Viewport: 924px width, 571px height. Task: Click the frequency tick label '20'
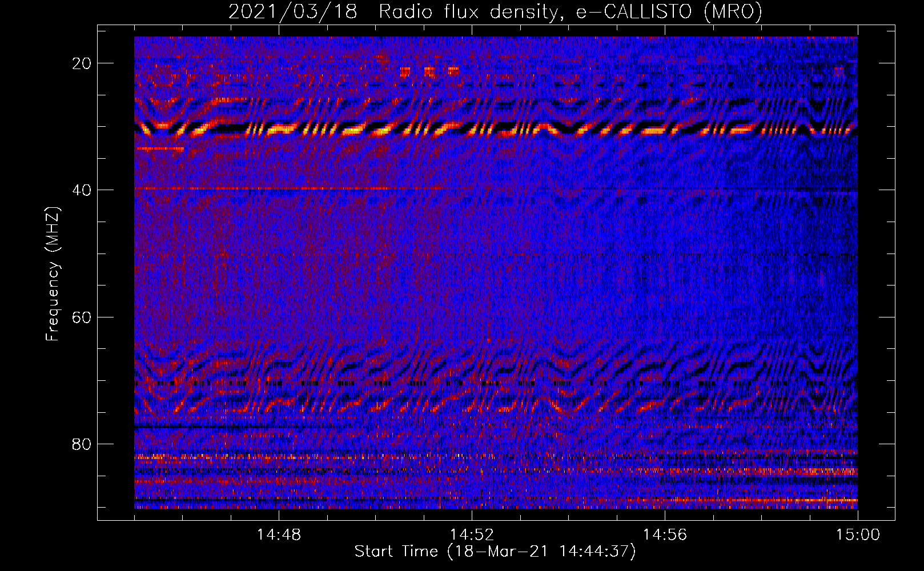click(82, 63)
